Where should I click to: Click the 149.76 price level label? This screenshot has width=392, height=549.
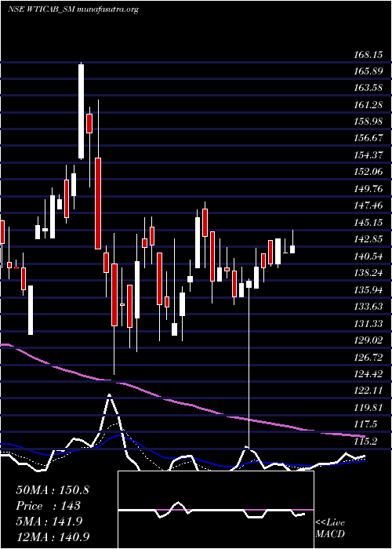(368, 189)
